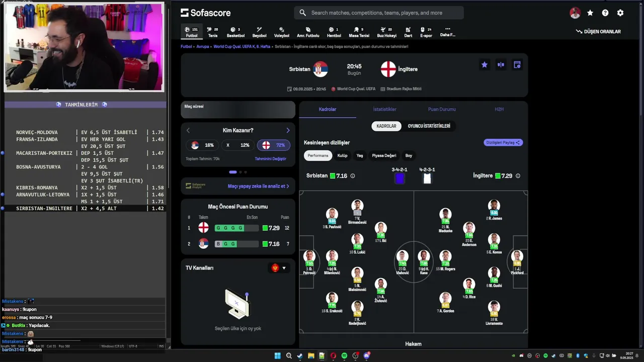Image resolution: width=644 pixels, height=362 pixels.
Task: Vote England win at 72%
Action: (x=274, y=145)
